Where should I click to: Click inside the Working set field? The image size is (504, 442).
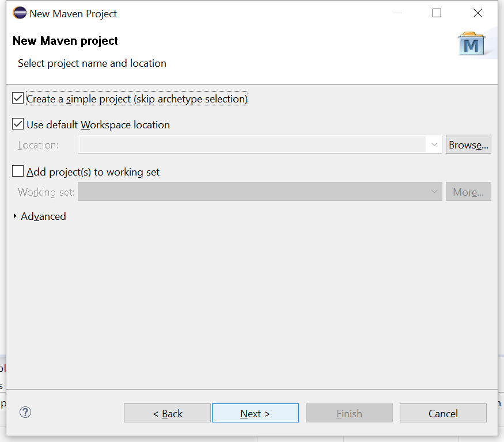point(252,192)
